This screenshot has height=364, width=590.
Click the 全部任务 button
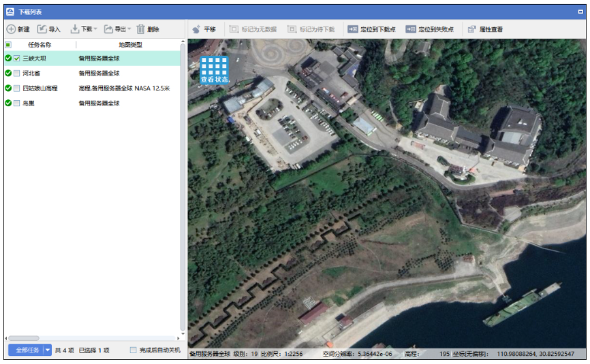point(25,350)
